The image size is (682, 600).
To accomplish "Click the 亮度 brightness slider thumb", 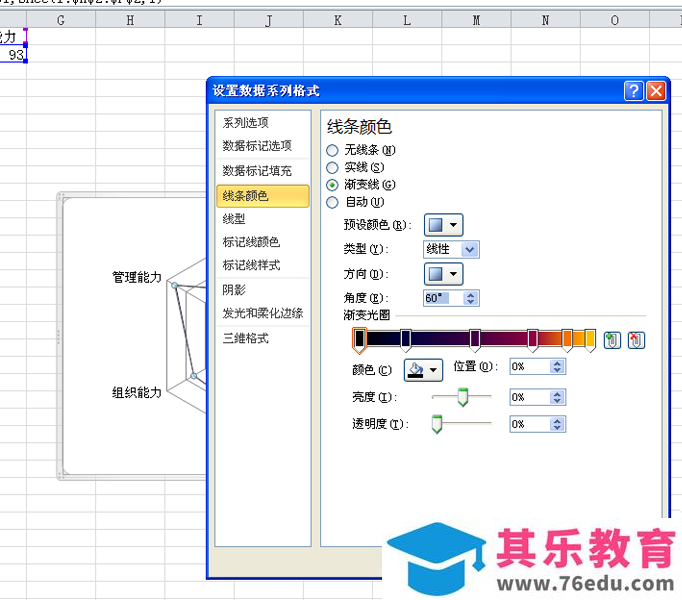I will (463, 397).
